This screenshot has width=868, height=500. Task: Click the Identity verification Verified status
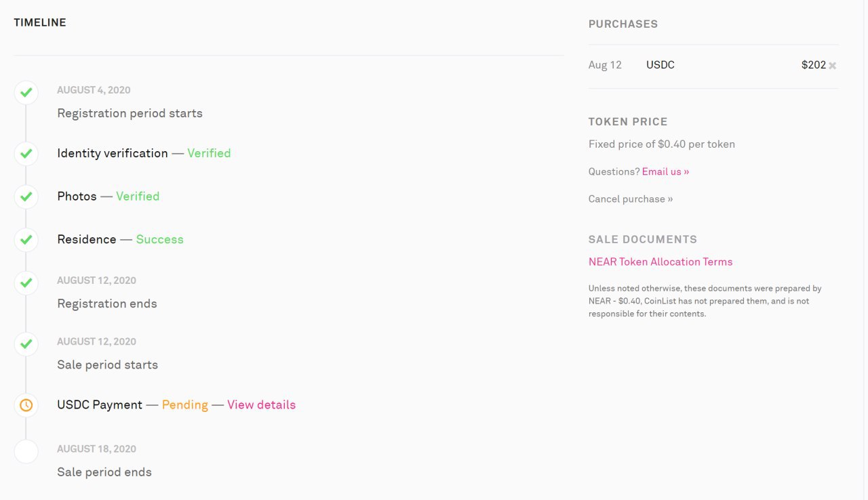click(209, 153)
